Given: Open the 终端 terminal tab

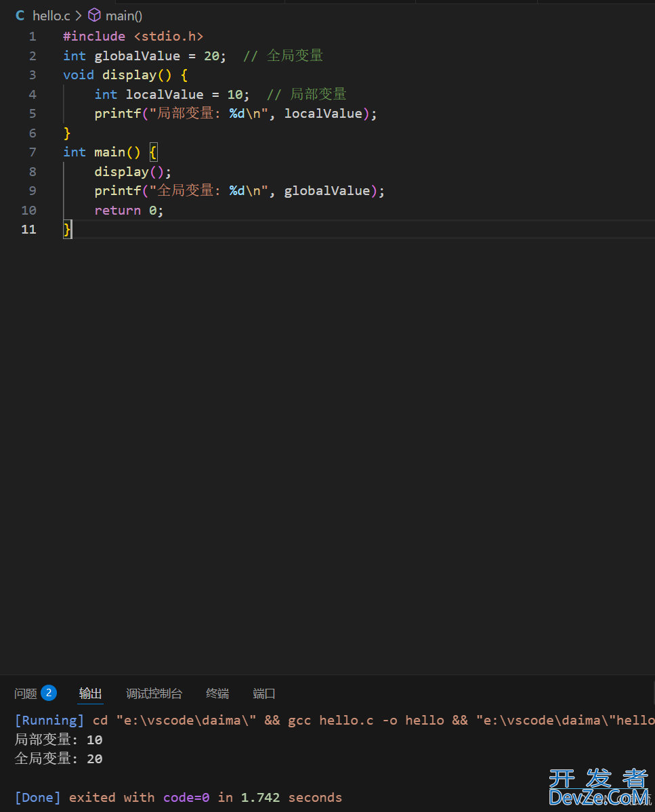Looking at the screenshot, I should 217,693.
